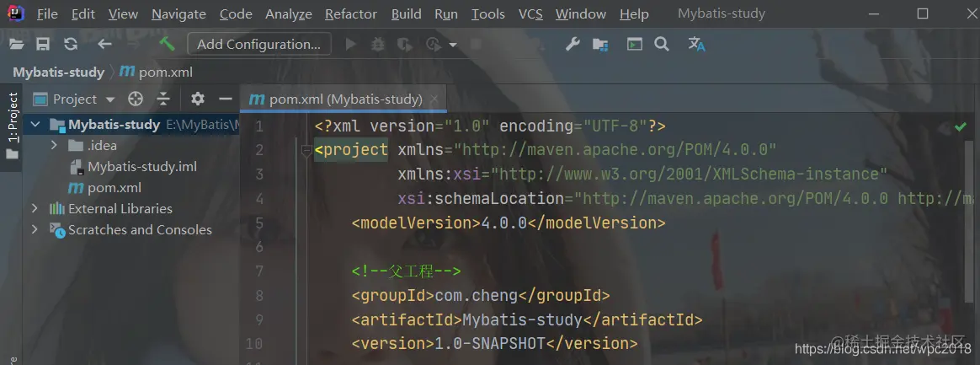
Task: Click the Synchronize refresh icon
Action: tap(71, 44)
